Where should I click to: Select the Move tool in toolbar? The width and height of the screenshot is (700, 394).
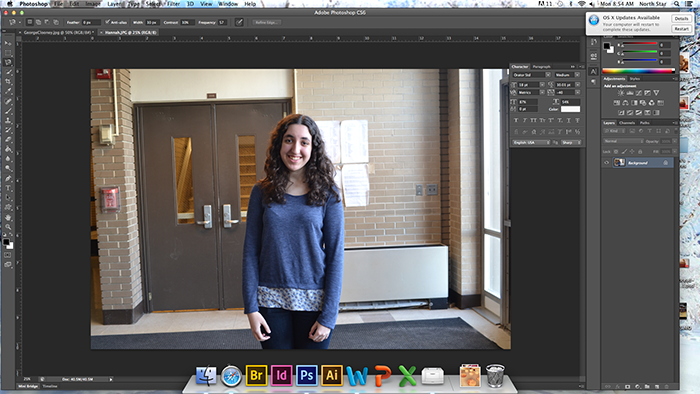click(8, 43)
